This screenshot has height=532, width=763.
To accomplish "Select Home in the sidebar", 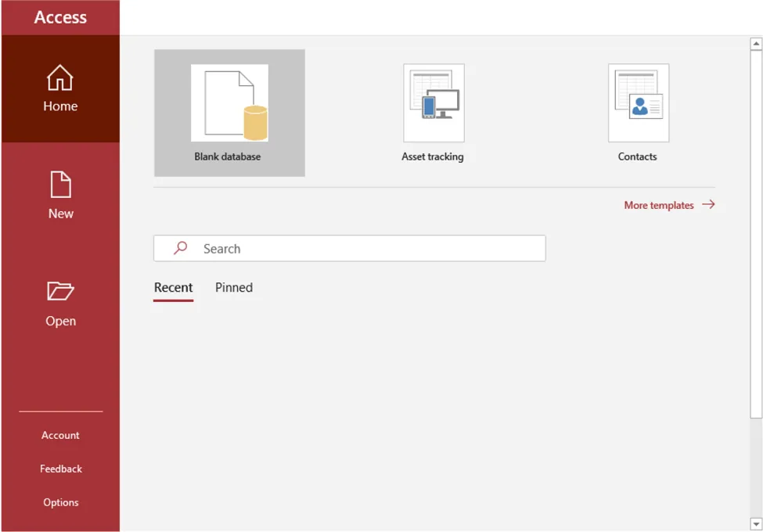I will coord(60,88).
